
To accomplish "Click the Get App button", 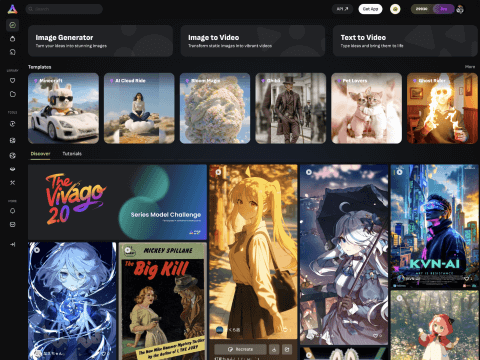I will [370, 9].
